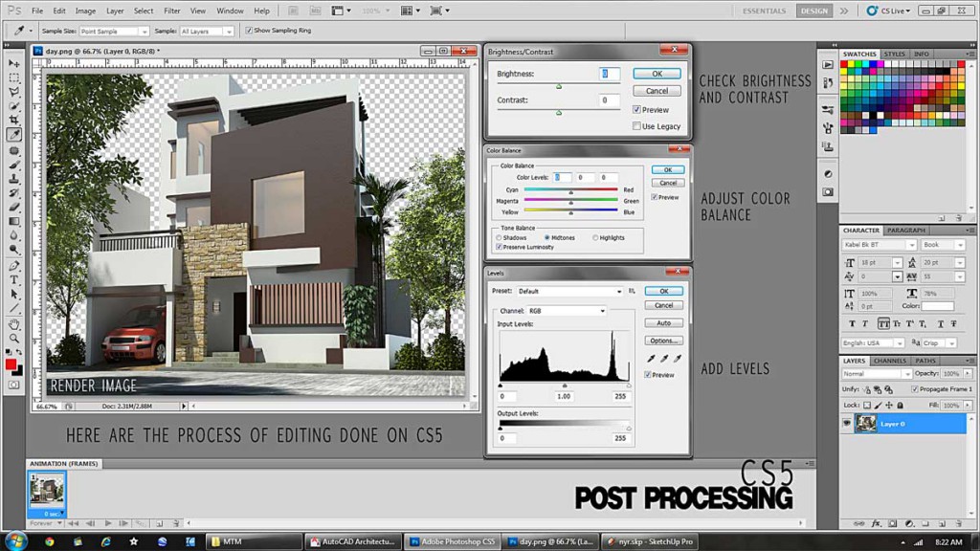Select the Eraser tool
The height and width of the screenshot is (551, 980).
pyautogui.click(x=13, y=207)
